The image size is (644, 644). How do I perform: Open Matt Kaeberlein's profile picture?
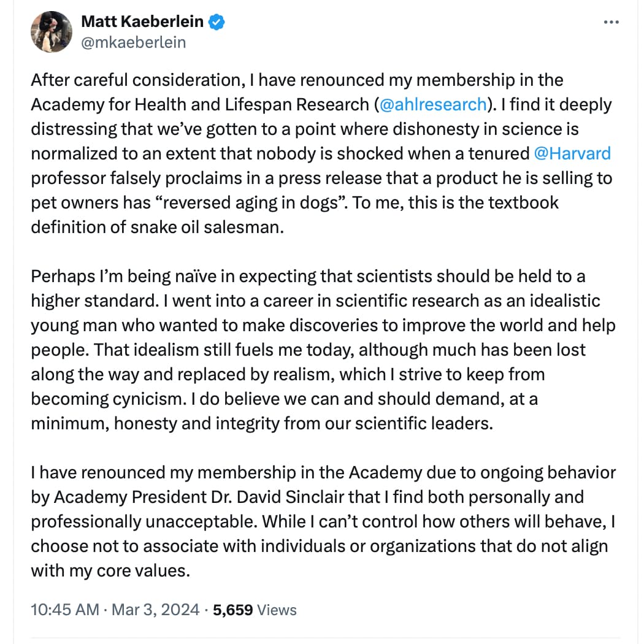(x=52, y=32)
